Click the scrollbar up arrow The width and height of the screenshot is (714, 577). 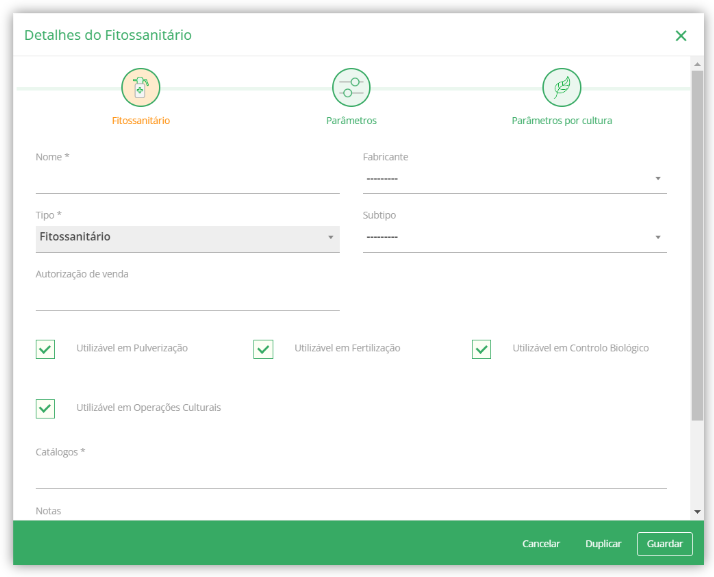[x=697, y=64]
